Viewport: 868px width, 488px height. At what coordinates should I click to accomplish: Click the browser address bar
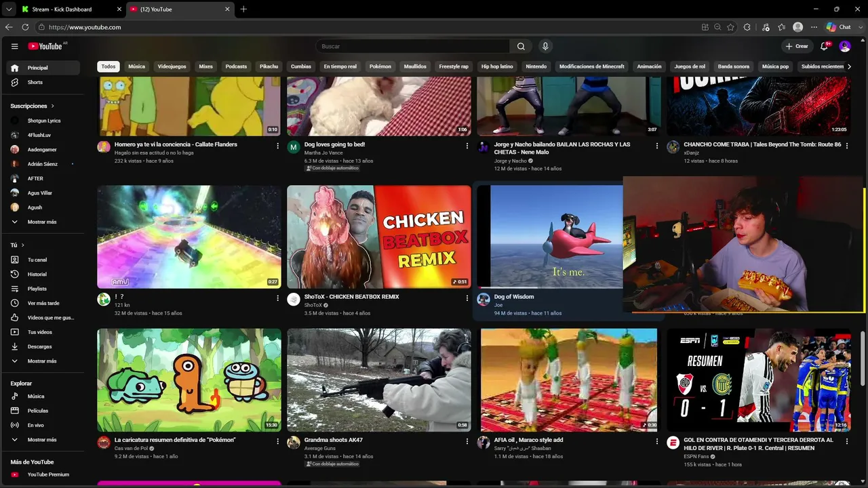(366, 27)
